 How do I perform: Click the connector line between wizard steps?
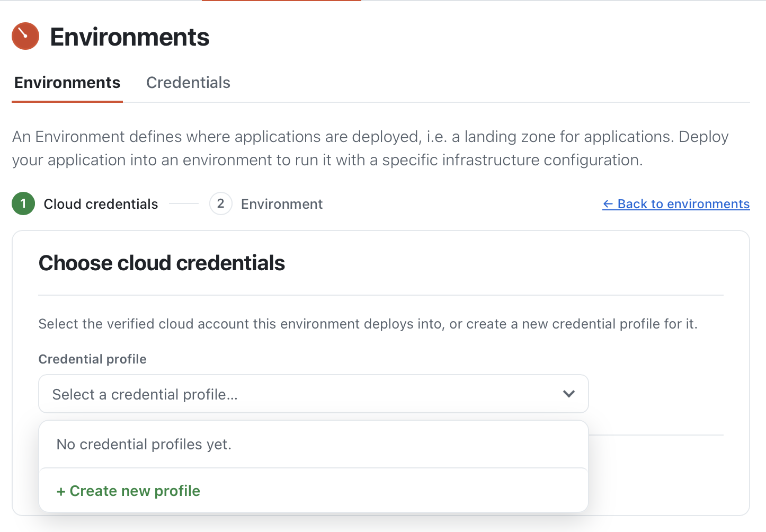183,203
